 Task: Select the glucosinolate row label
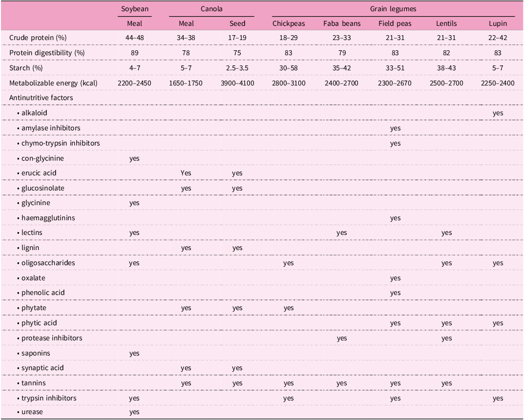[43, 188]
